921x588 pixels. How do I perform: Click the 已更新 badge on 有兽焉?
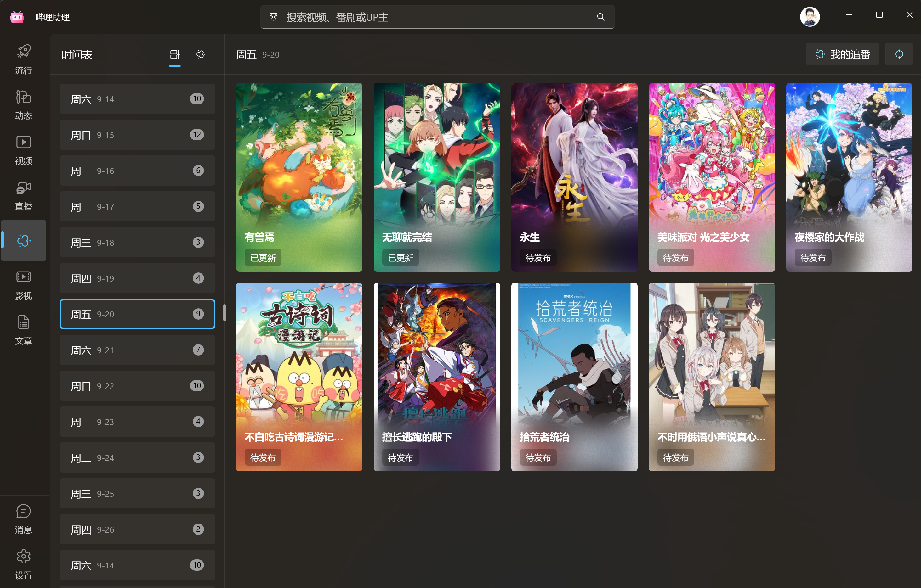point(263,258)
